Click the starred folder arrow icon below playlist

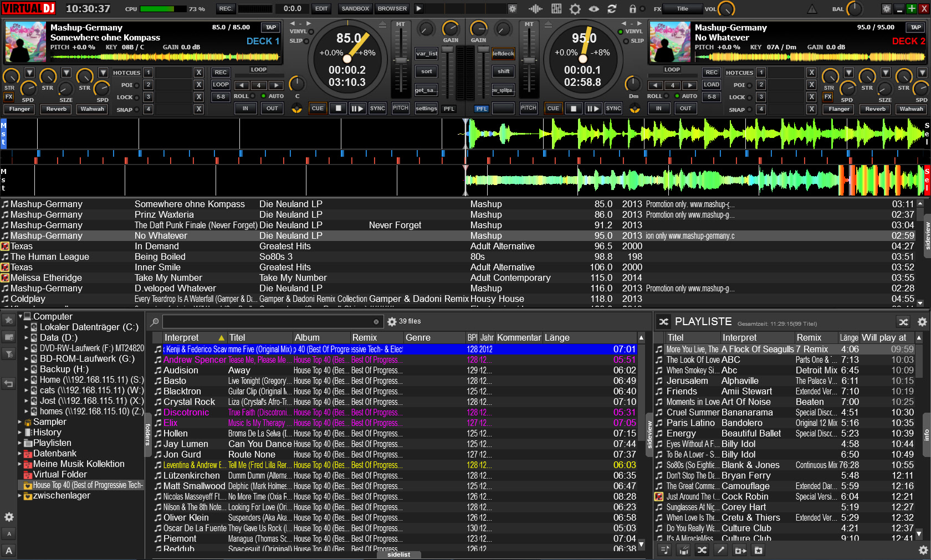click(x=740, y=550)
